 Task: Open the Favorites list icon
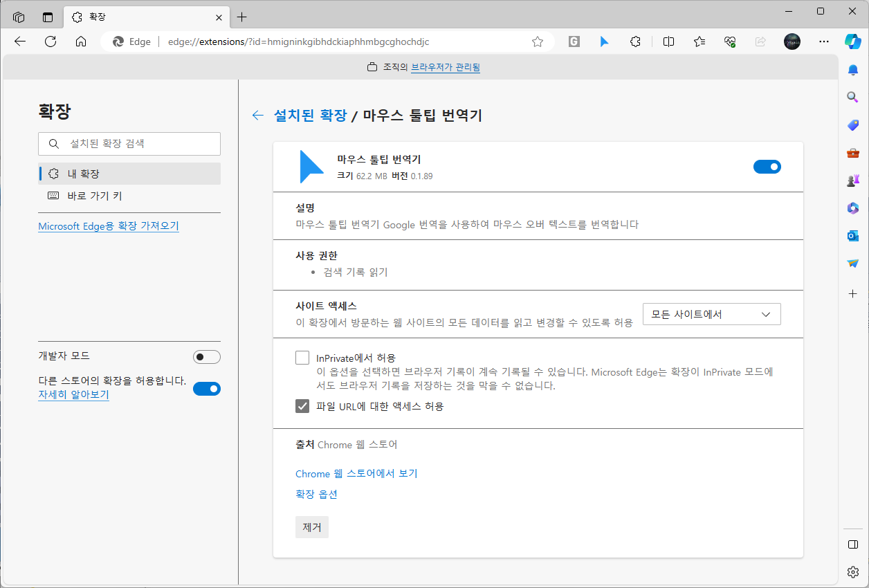coord(699,42)
